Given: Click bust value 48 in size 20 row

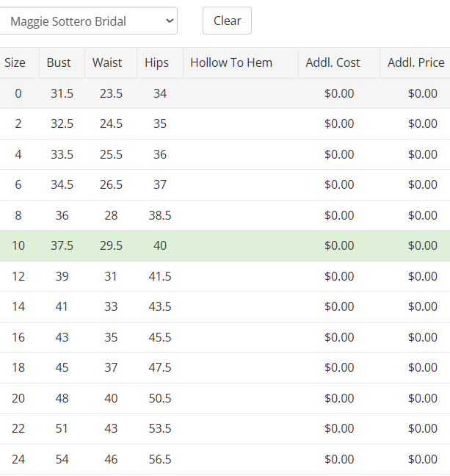Looking at the screenshot, I should (62, 398).
